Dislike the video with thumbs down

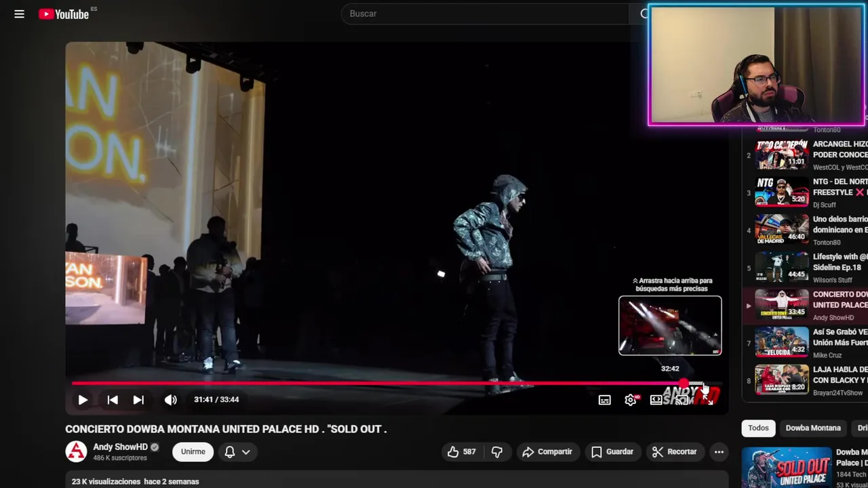(x=497, y=451)
